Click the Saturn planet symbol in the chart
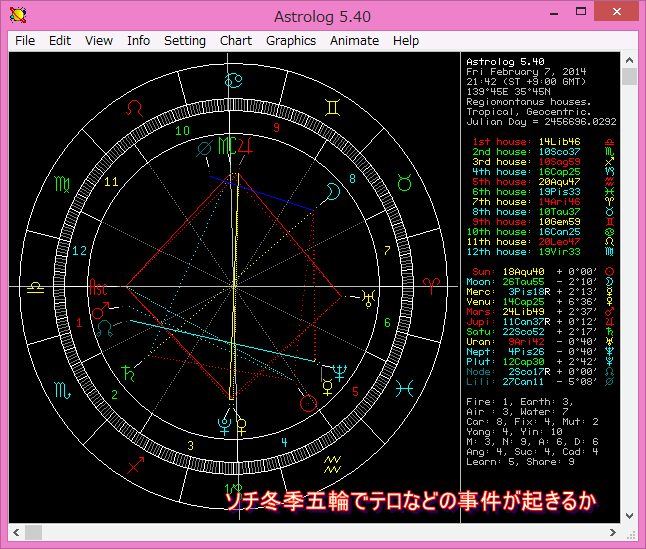Image resolution: width=646 pixels, height=549 pixels. pyautogui.click(x=128, y=373)
